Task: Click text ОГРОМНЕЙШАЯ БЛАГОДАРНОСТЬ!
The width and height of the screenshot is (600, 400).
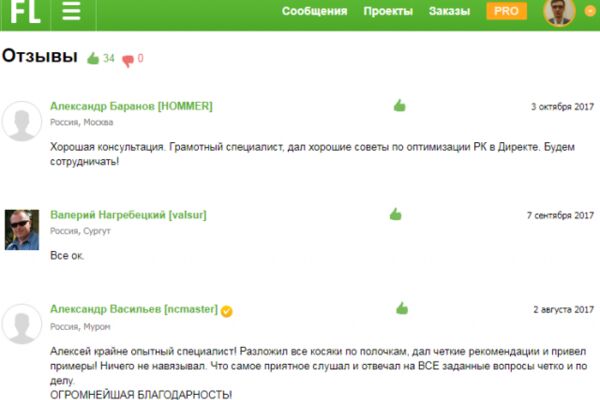Action: point(141,395)
